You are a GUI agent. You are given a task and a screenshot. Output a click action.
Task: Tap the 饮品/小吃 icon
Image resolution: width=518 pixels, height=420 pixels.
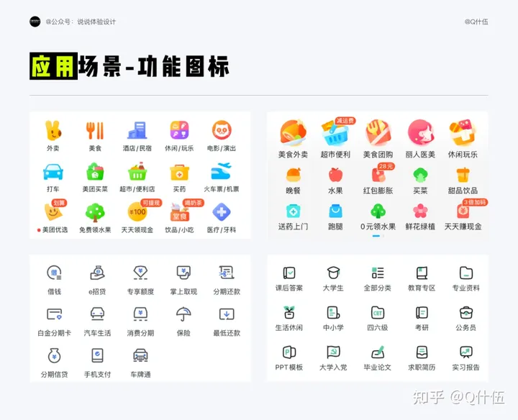(179, 212)
